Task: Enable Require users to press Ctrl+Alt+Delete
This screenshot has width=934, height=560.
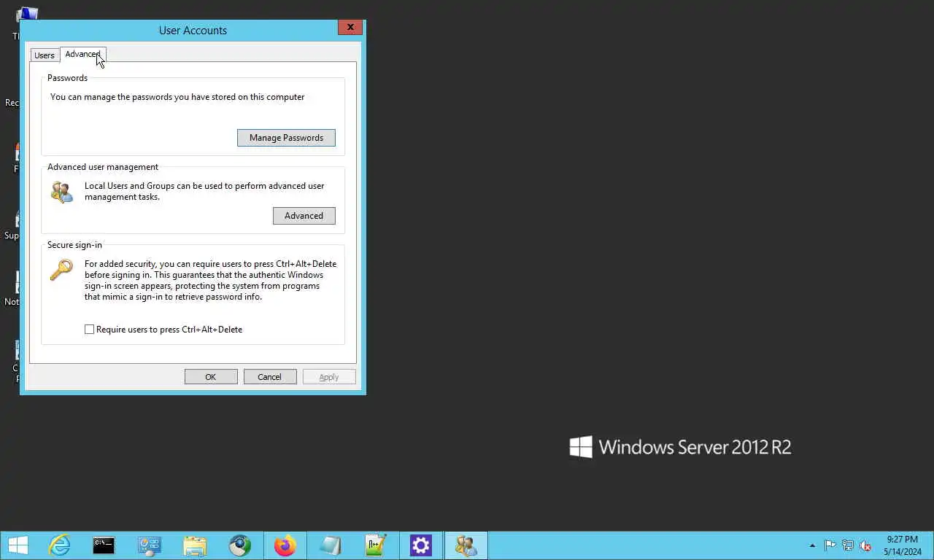Action: click(x=90, y=330)
